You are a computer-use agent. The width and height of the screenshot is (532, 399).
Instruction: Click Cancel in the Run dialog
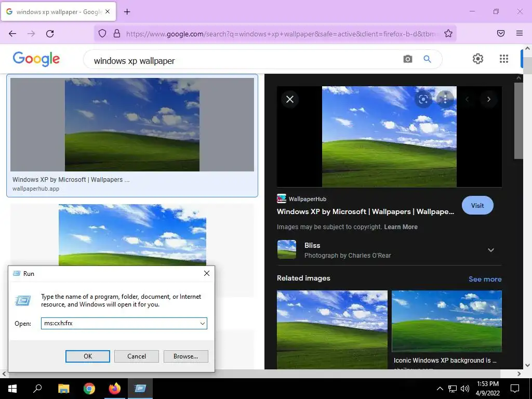(x=137, y=356)
